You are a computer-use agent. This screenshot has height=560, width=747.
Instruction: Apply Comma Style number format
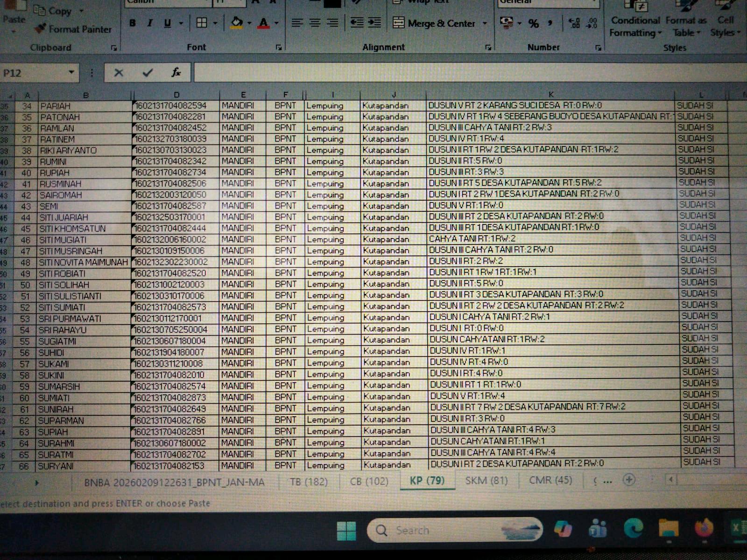tap(550, 23)
